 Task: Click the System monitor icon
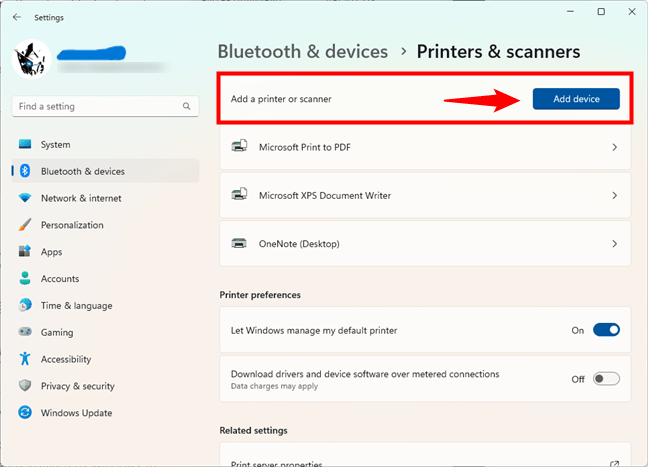point(25,144)
